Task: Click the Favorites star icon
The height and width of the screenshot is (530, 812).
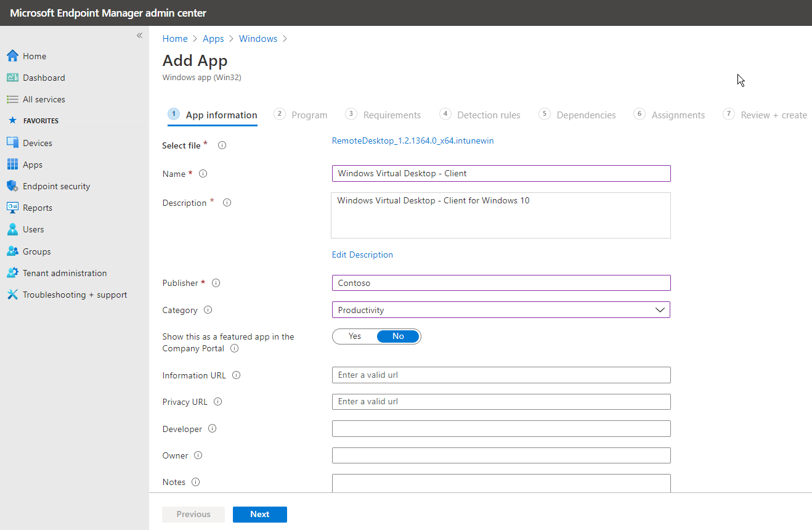Action: pyautogui.click(x=12, y=121)
